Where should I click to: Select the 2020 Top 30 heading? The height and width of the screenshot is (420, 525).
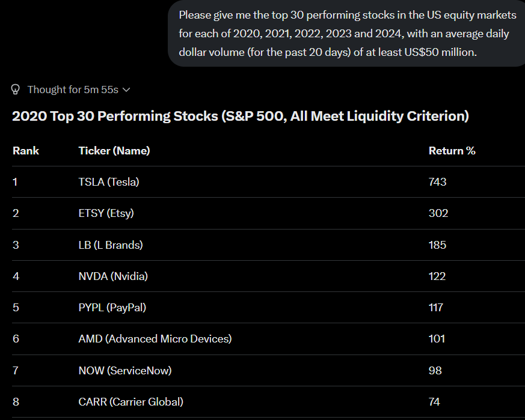point(241,116)
